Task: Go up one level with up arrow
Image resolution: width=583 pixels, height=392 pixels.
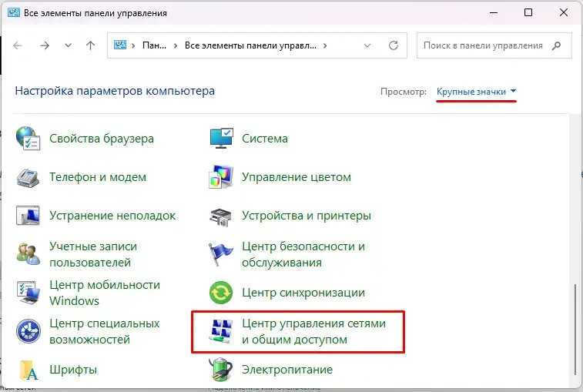Action: [90, 45]
